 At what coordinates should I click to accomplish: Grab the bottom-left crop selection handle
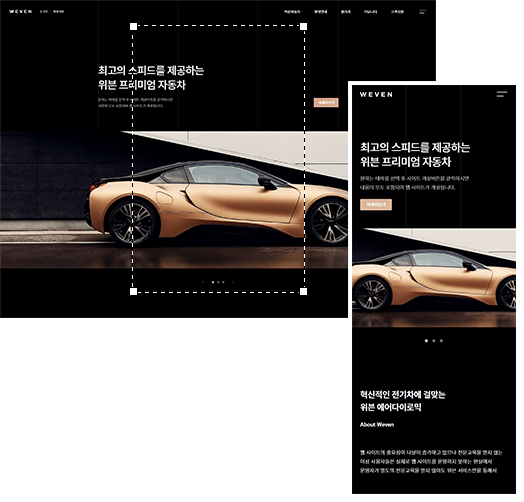click(133, 291)
